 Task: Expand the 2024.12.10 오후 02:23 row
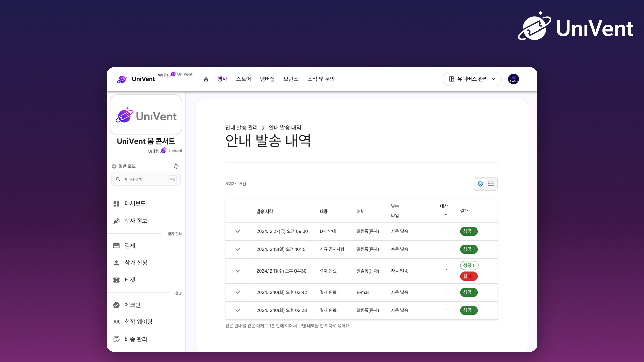[x=238, y=310]
